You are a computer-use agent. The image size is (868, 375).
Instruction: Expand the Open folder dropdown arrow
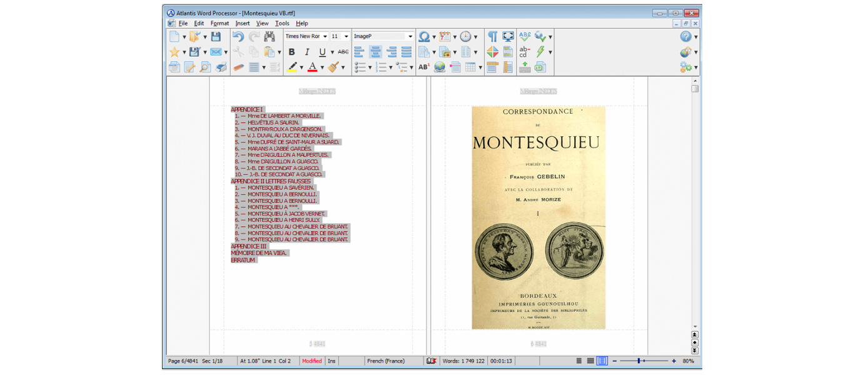pyautogui.click(x=204, y=37)
